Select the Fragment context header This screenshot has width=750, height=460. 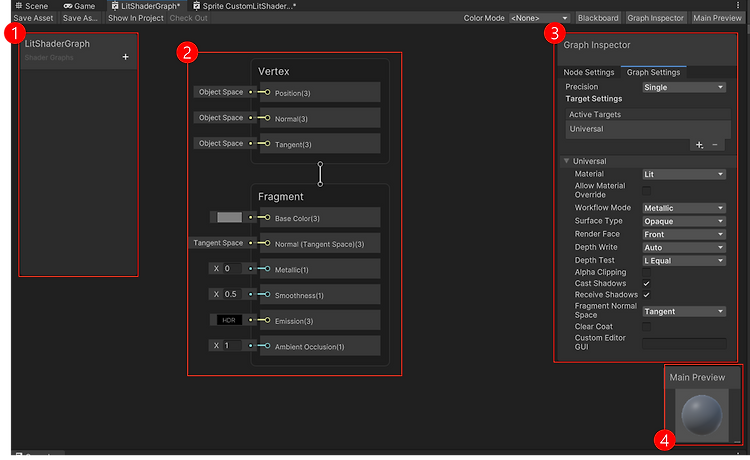click(280, 197)
